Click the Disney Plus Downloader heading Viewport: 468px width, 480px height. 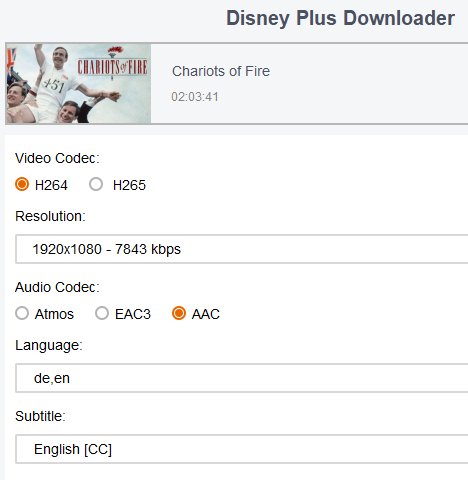(x=340, y=18)
